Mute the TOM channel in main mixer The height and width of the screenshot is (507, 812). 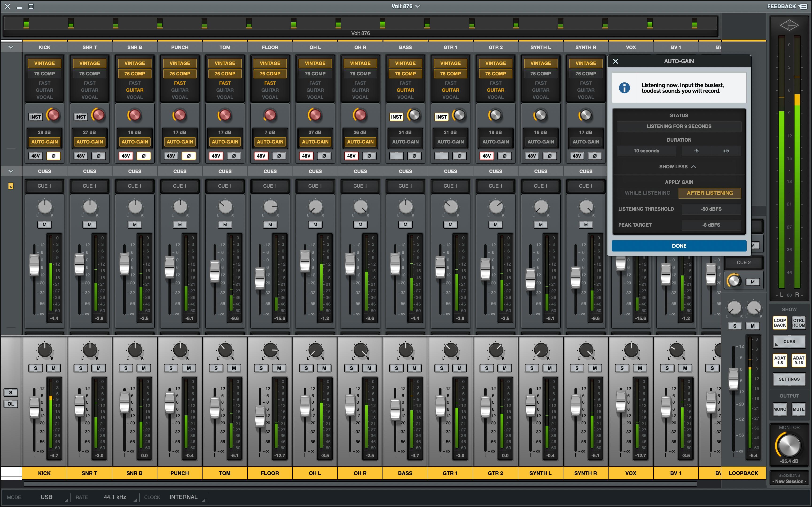234,368
